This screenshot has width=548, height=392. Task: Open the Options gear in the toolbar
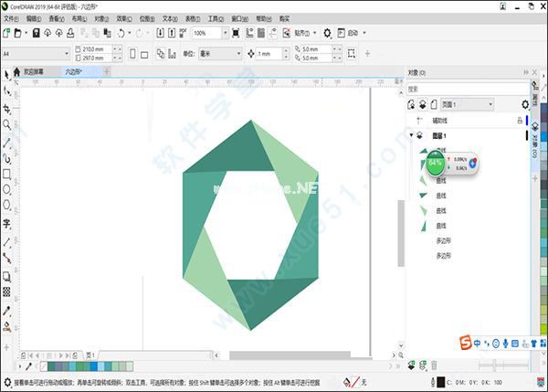click(x=328, y=33)
